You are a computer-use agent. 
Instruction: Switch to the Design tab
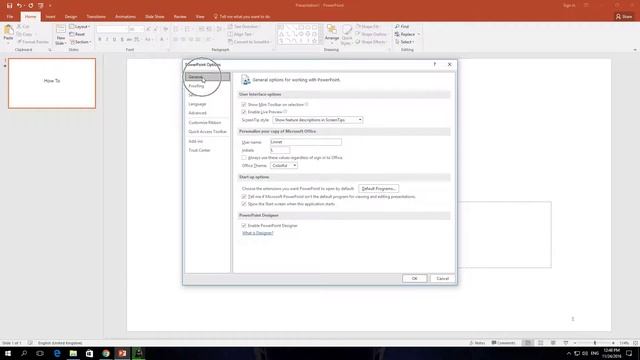(x=71, y=17)
